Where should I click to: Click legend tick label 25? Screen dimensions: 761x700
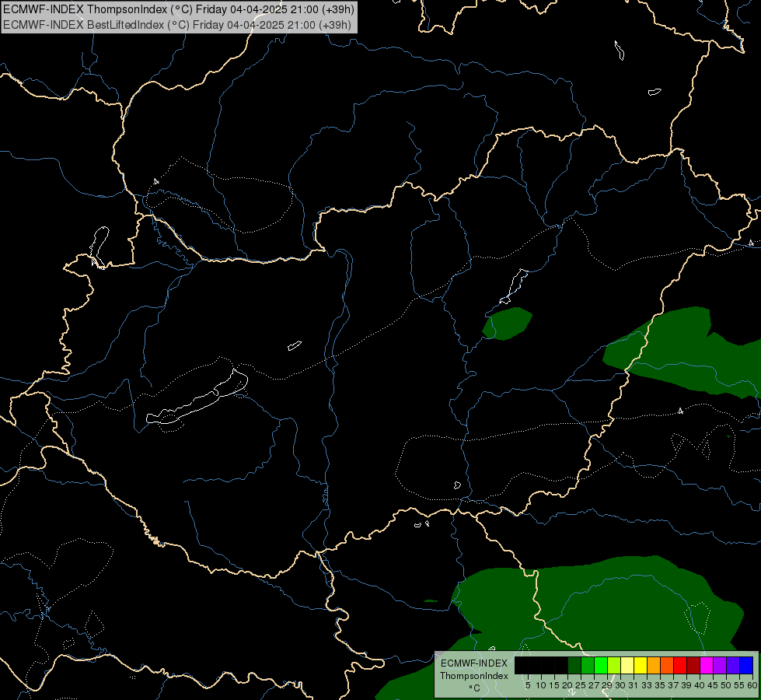[x=581, y=685]
